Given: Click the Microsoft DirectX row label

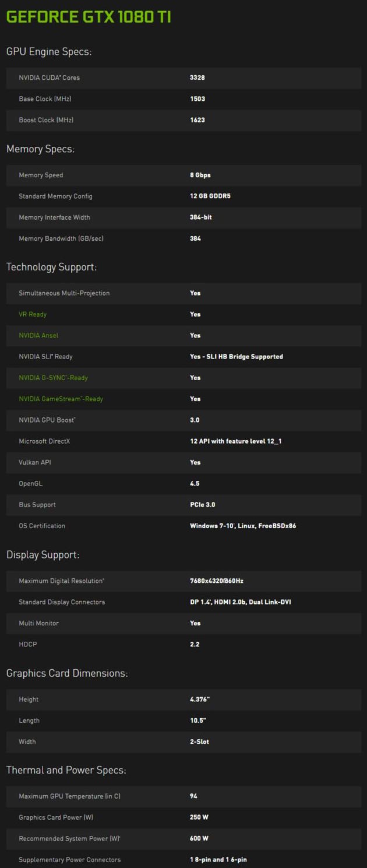Looking at the screenshot, I should (44, 441).
